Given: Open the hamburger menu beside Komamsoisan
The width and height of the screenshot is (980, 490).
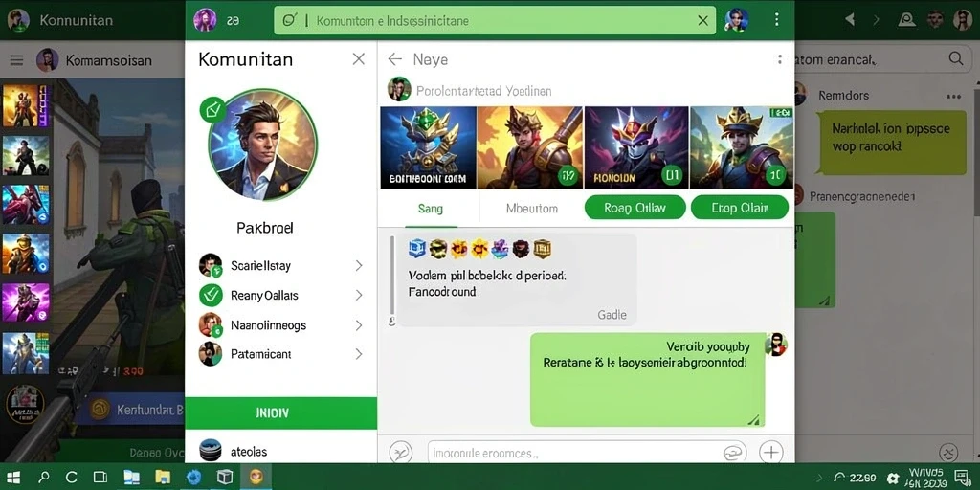Looking at the screenshot, I should click(16, 60).
